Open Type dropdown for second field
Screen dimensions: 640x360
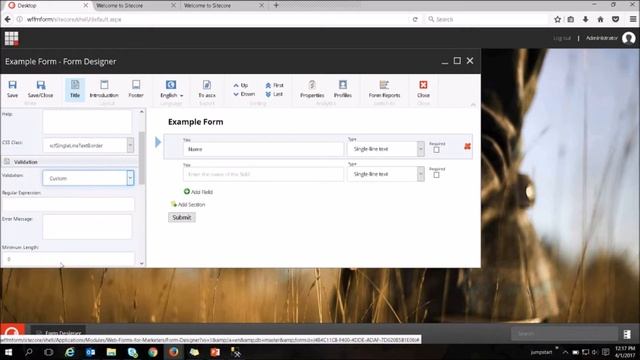click(x=420, y=174)
